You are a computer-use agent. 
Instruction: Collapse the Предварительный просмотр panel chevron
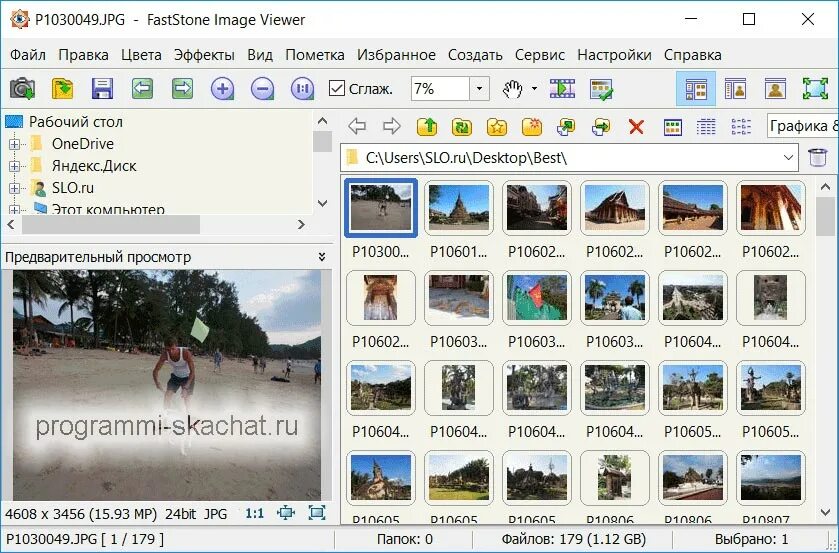pos(322,257)
